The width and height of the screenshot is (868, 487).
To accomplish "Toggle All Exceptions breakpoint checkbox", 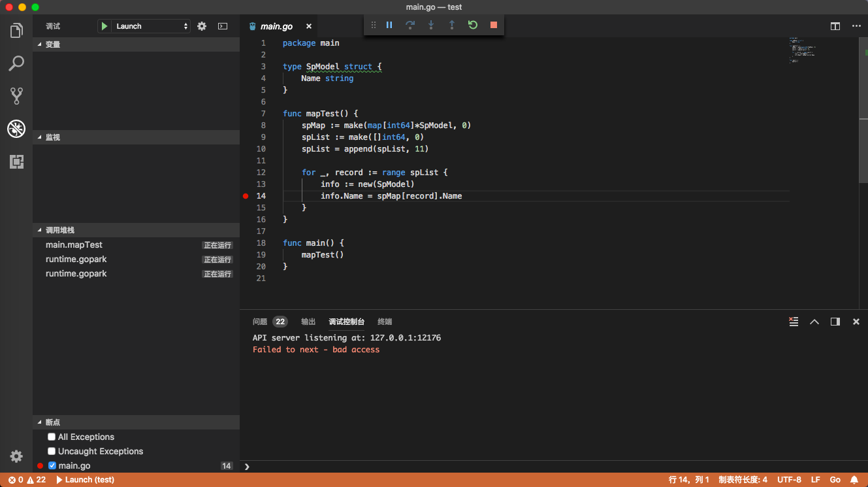I will [52, 437].
